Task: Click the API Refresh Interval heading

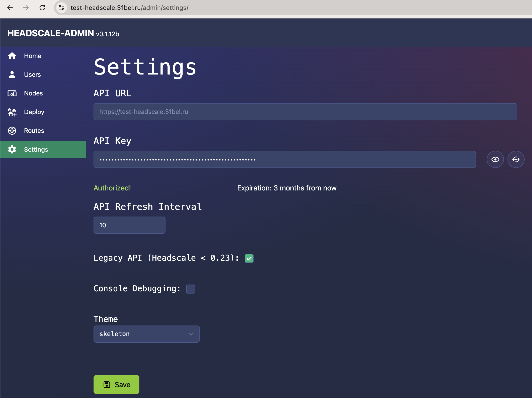Action: [x=148, y=207]
